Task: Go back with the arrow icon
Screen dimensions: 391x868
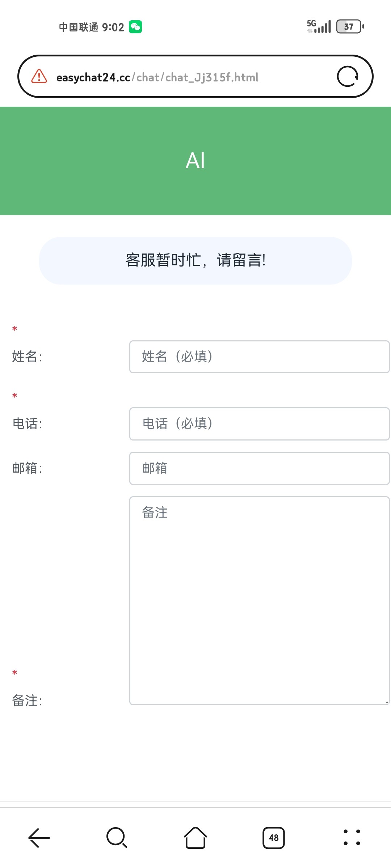Action: tap(39, 838)
